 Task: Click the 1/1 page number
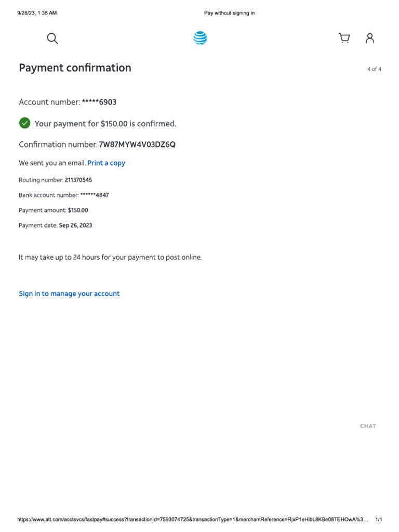point(379,520)
